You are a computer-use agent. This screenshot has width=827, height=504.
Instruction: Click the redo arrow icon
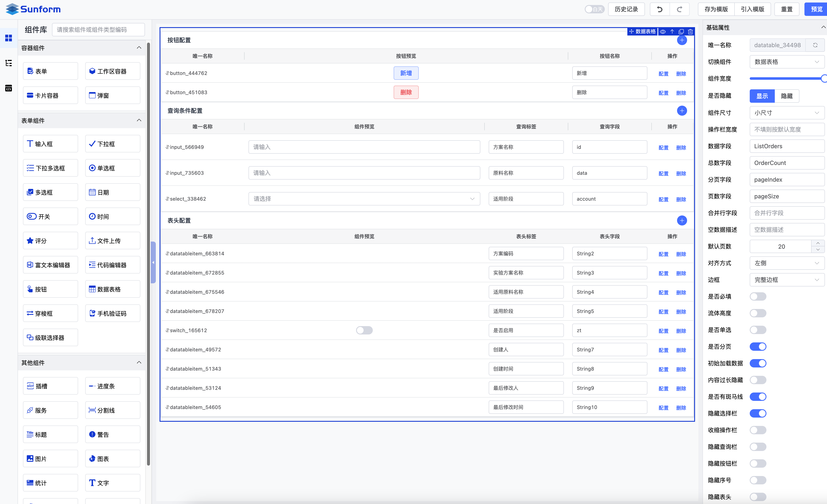tap(679, 9)
